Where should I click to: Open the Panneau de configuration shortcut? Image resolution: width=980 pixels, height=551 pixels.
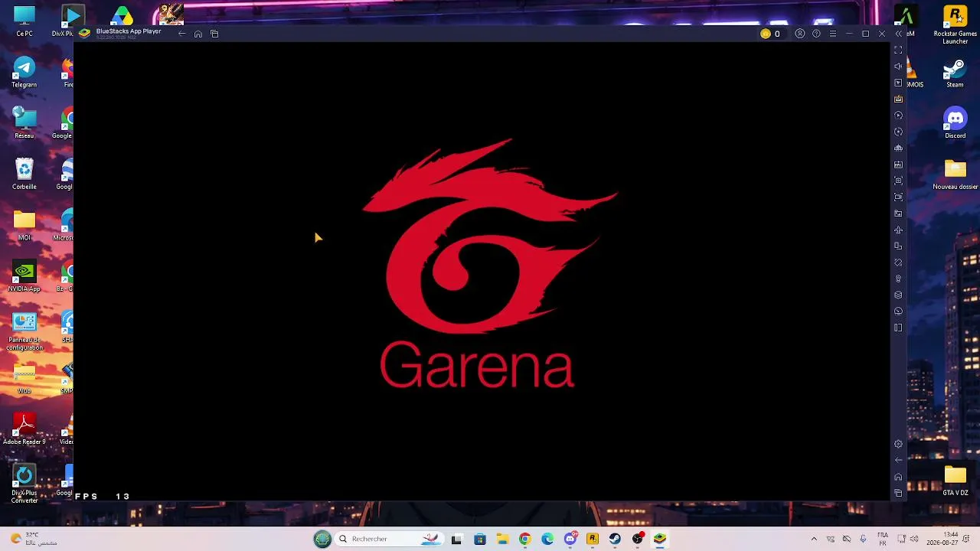[24, 332]
